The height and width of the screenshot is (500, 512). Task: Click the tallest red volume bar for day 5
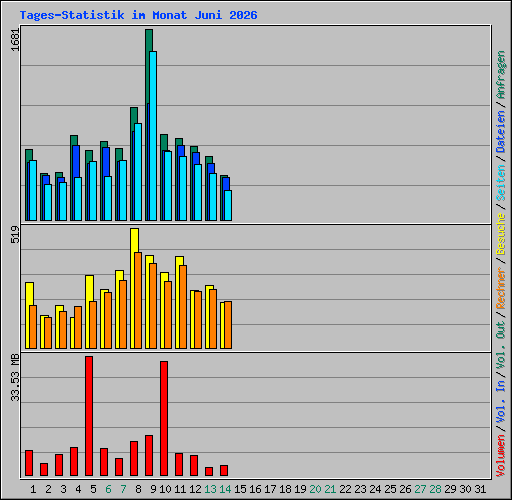pos(89,416)
